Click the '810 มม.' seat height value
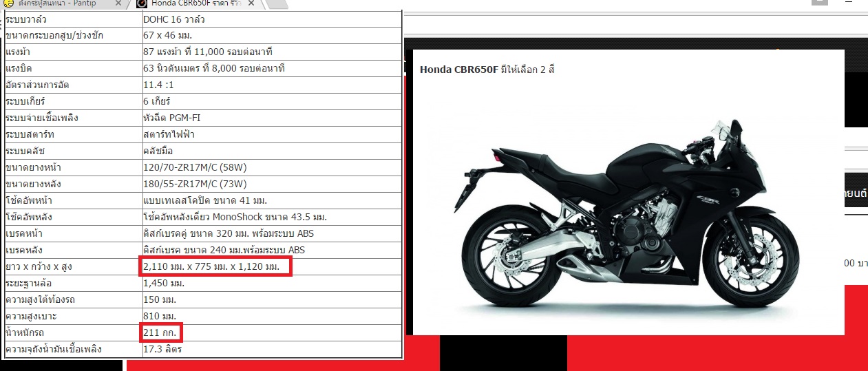This screenshot has width=868, height=371. [x=160, y=317]
